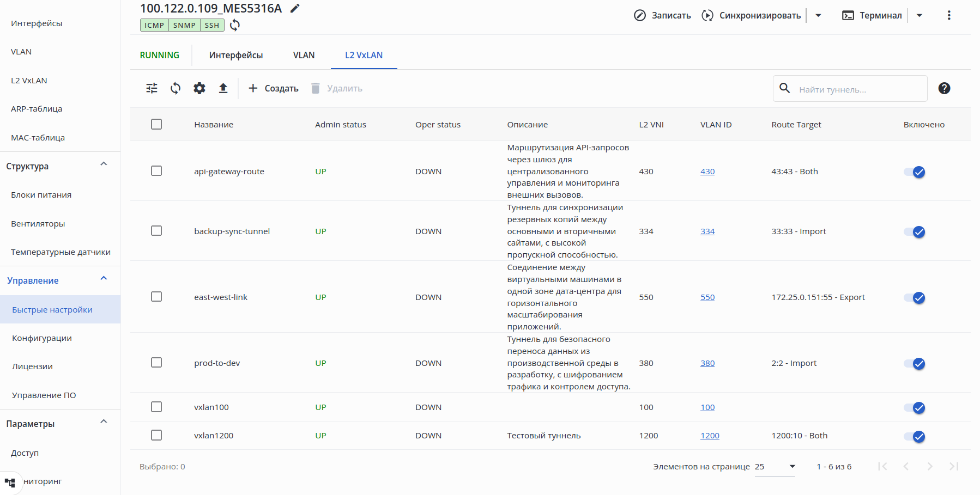Click the pencil icon to edit device name
Image resolution: width=980 pixels, height=495 pixels.
point(295,8)
